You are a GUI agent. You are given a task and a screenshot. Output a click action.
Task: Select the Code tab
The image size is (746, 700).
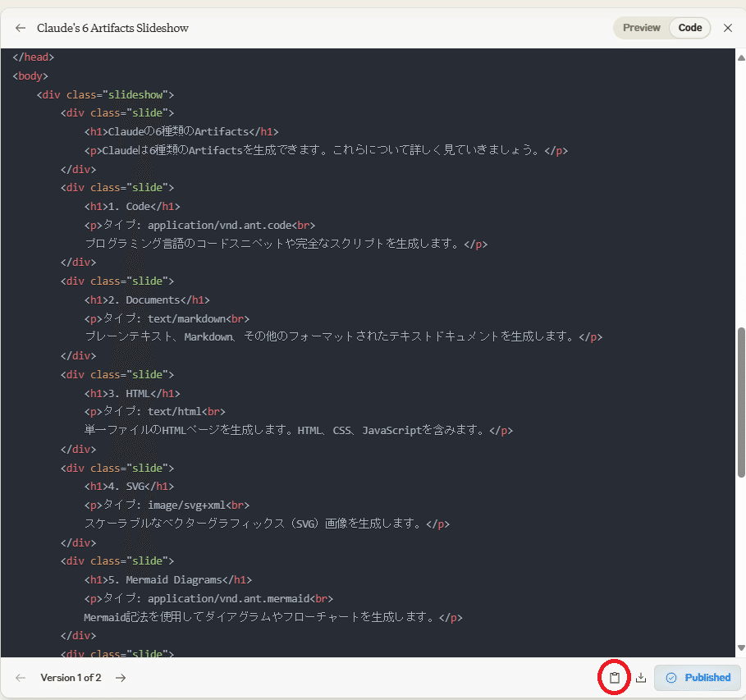pyautogui.click(x=690, y=28)
